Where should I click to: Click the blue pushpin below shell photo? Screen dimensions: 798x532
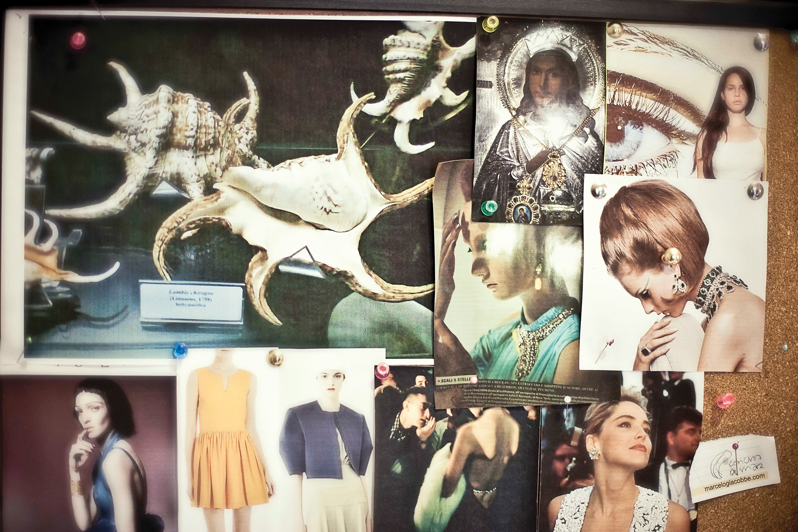click(180, 350)
